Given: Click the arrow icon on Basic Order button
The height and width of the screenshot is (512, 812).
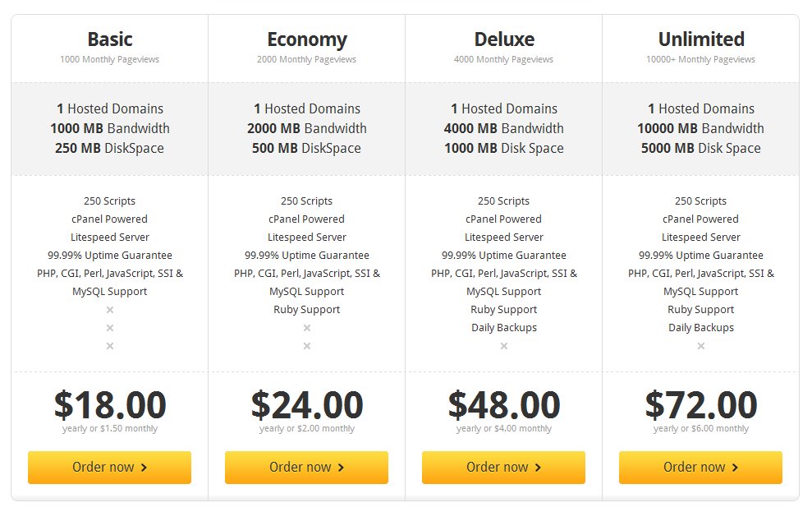Looking at the screenshot, I should coord(144,468).
